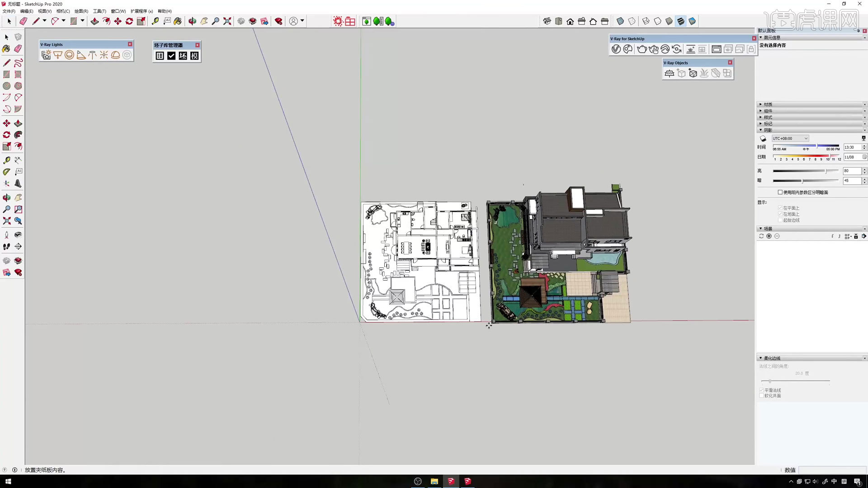Select the Tape Measure tool in top toolbar
The height and width of the screenshot is (488, 868).
click(155, 21)
